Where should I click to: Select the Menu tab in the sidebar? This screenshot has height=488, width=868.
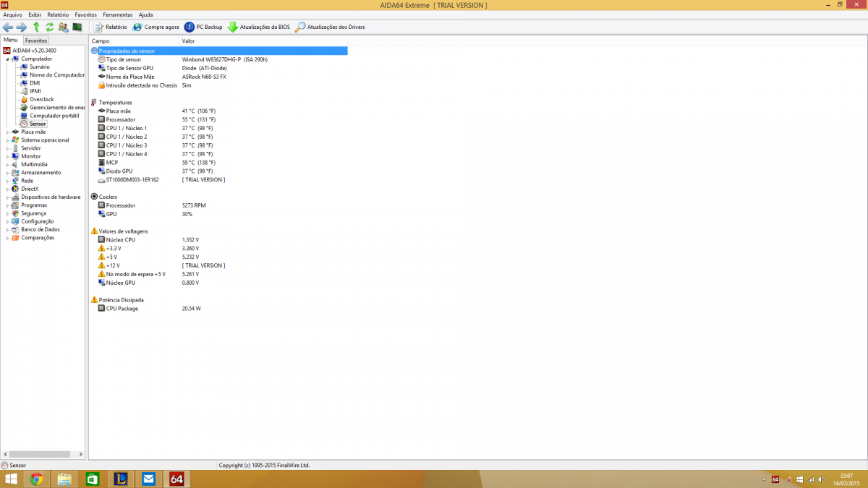11,40
